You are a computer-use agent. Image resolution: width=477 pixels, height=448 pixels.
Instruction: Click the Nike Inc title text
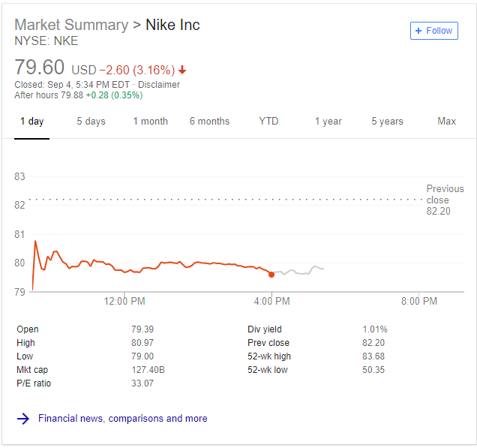coord(172,25)
